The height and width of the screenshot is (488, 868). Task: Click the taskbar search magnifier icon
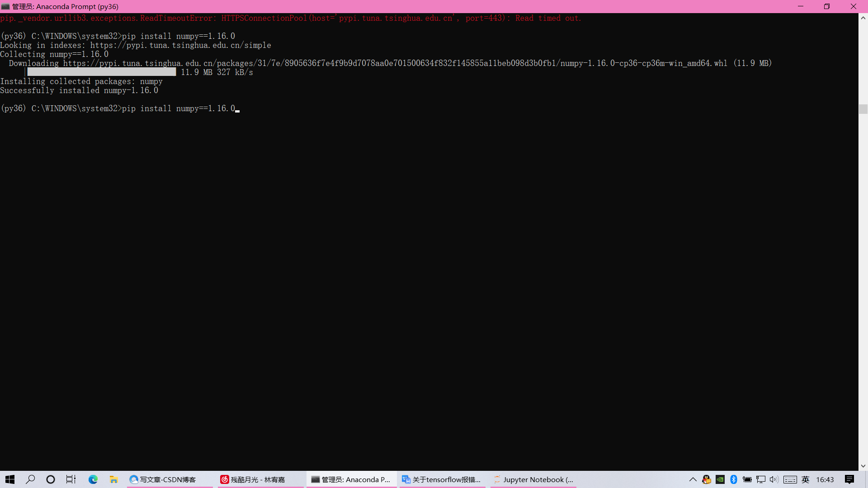(30, 479)
